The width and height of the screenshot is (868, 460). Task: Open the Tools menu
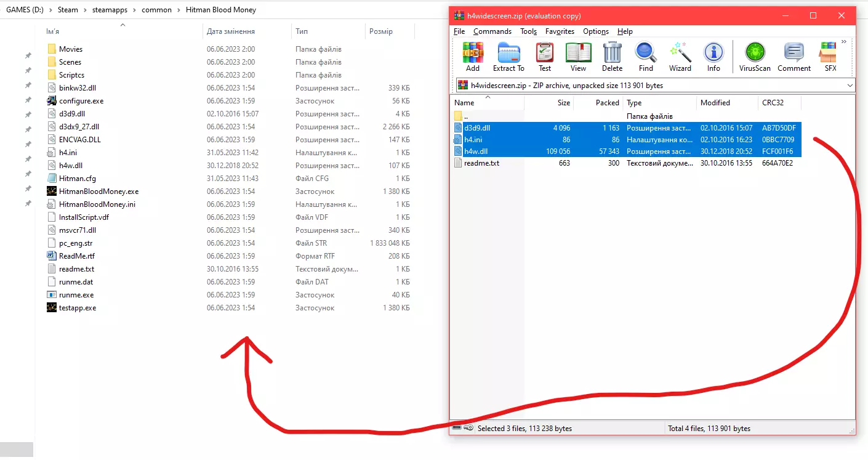click(x=529, y=31)
